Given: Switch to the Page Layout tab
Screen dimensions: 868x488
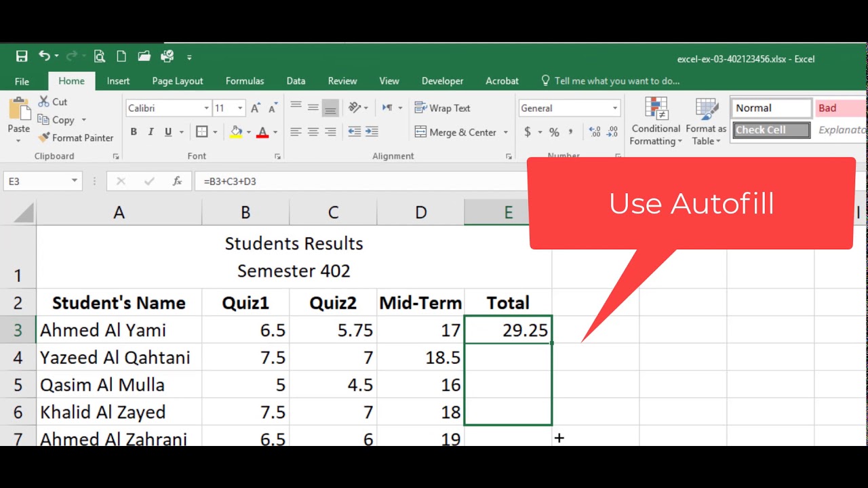Looking at the screenshot, I should [x=178, y=81].
